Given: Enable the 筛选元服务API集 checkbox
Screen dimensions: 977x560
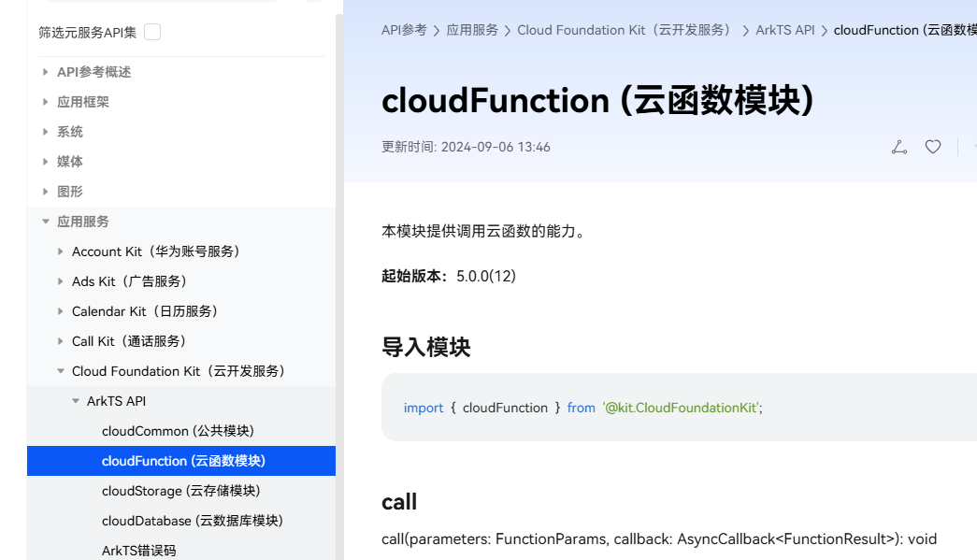Looking at the screenshot, I should tap(152, 31).
